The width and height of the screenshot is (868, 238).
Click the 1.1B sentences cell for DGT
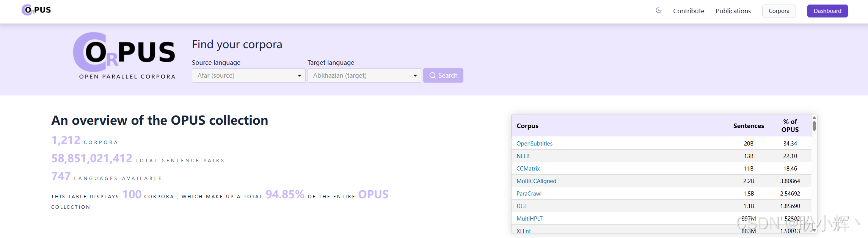point(749,206)
